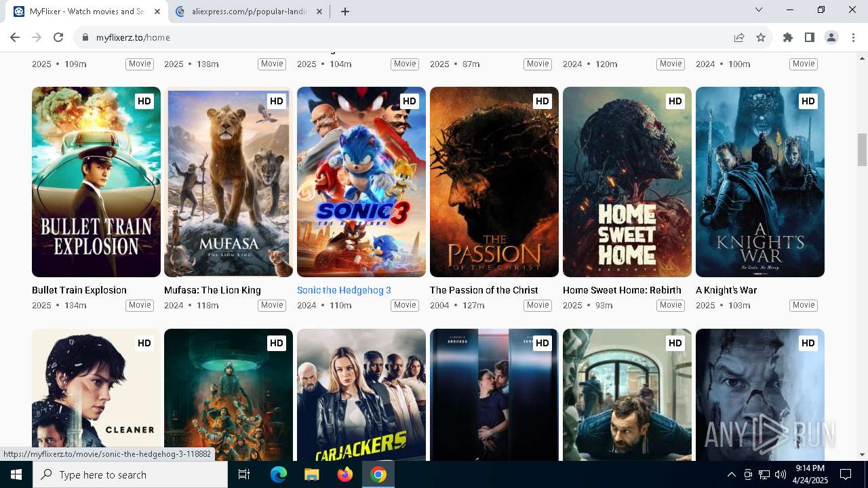Click the taskbar clock showing 9:14 PM
Screen dimensions: 868x488
click(x=810, y=474)
